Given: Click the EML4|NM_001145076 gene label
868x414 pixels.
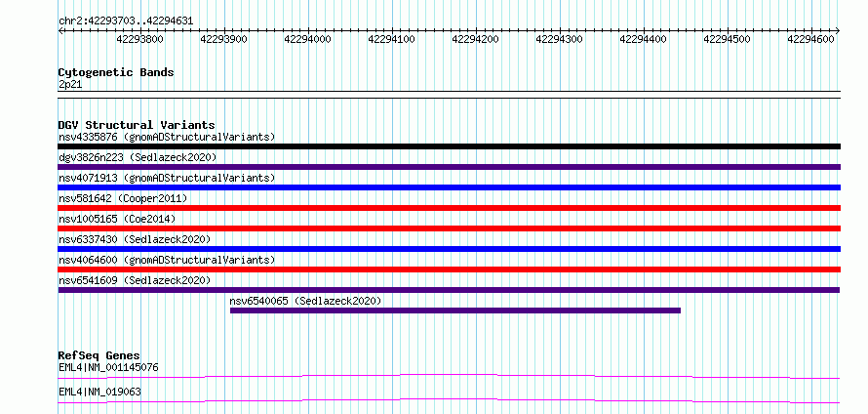Looking at the screenshot, I should click(108, 367).
